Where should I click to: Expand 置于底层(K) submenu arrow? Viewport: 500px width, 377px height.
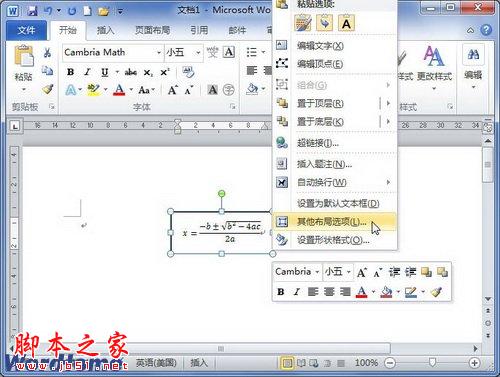(388, 121)
